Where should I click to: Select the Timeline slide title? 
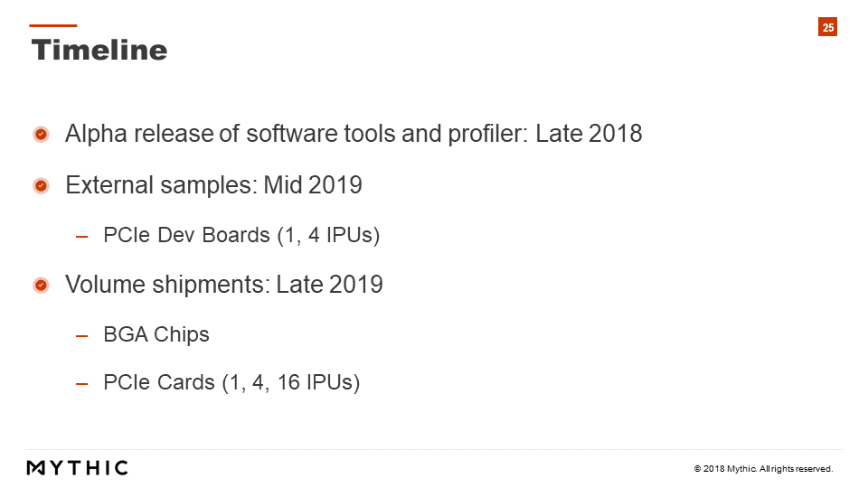click(x=99, y=50)
